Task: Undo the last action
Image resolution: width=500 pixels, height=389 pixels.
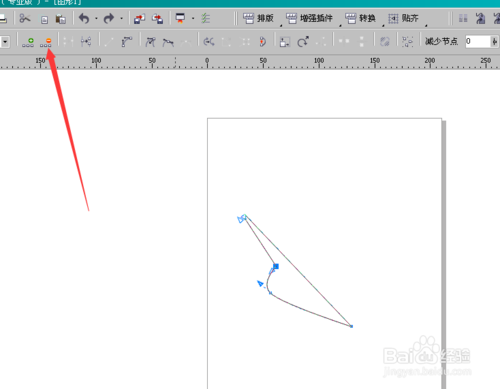Action: coord(84,18)
